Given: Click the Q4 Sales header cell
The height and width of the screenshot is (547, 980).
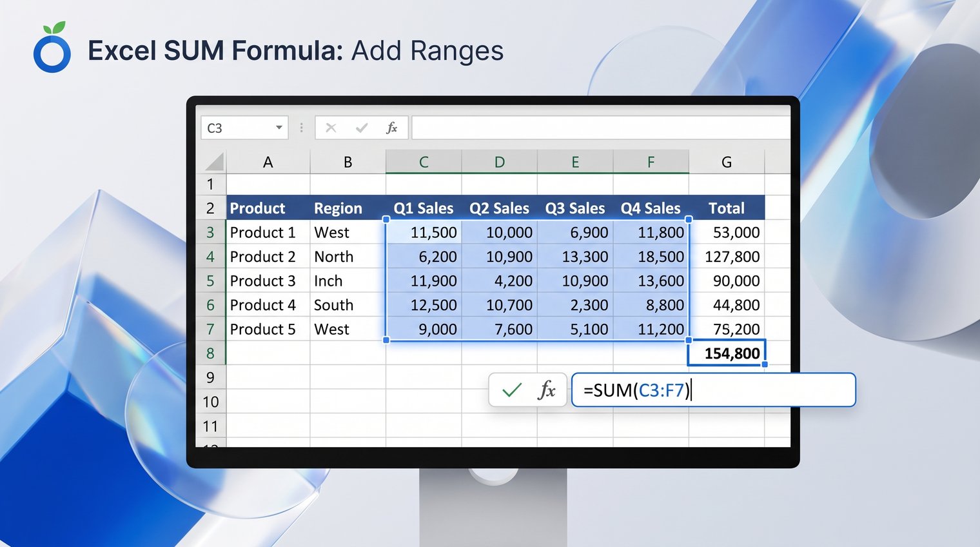Looking at the screenshot, I should click(651, 208).
